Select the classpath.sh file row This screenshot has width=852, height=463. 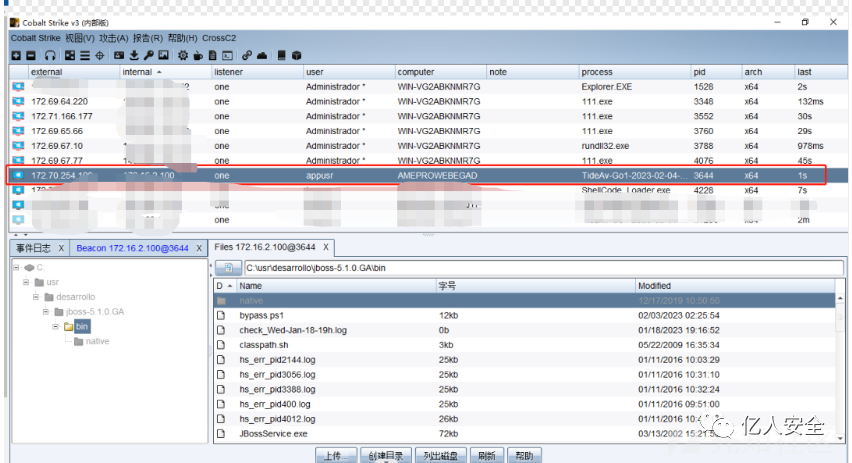click(524, 345)
